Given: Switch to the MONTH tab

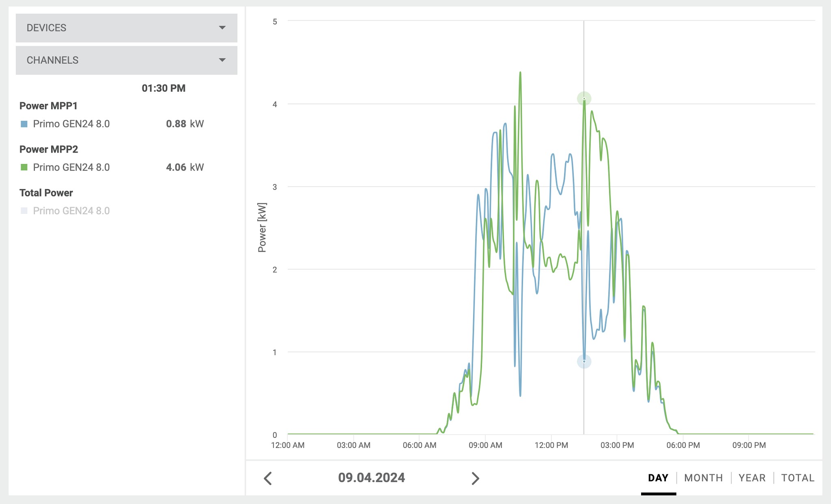Looking at the screenshot, I should coord(703,478).
